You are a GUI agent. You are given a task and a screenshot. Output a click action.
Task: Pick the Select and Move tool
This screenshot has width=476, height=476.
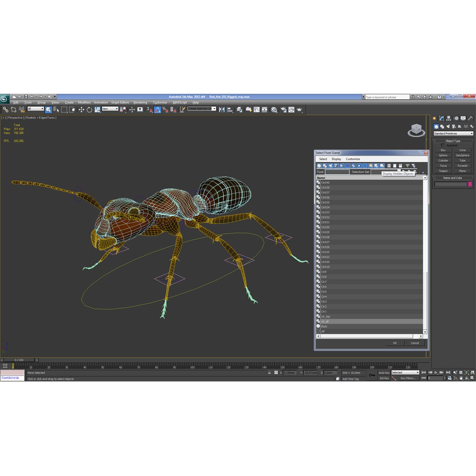point(82,110)
